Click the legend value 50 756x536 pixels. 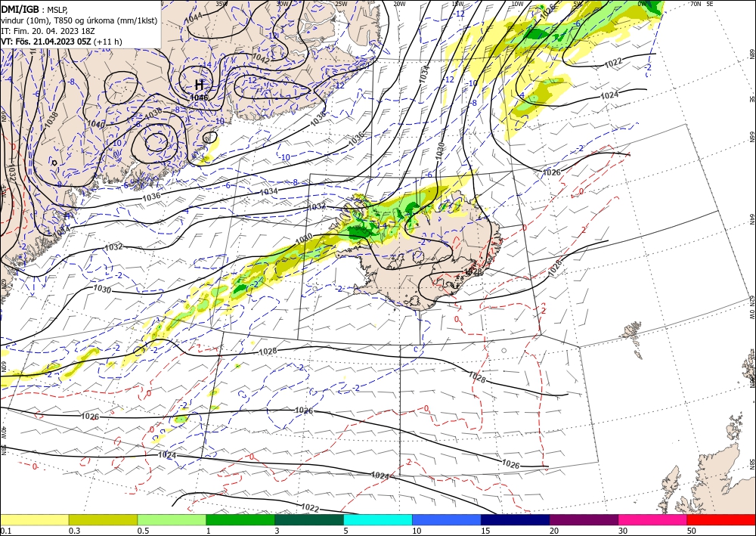(692, 531)
